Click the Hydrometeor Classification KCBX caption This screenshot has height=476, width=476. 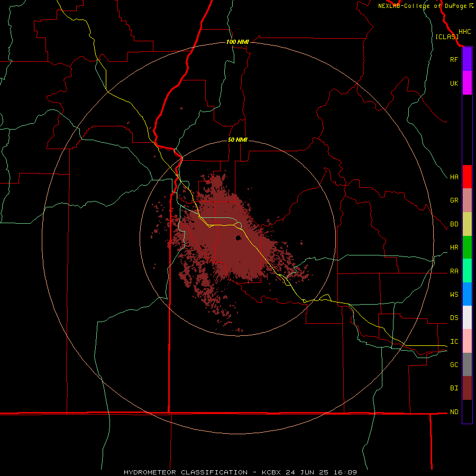click(x=240, y=472)
